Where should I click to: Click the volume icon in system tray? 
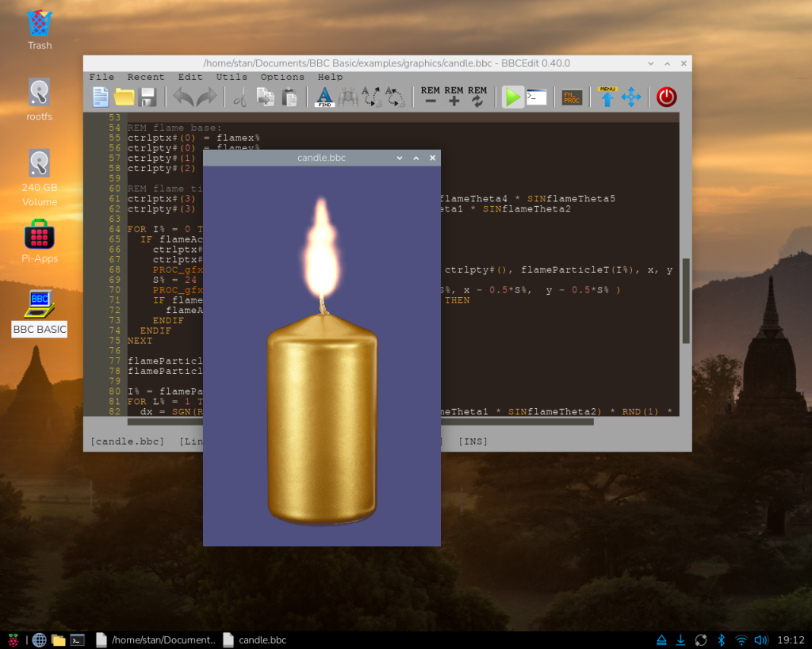[761, 639]
